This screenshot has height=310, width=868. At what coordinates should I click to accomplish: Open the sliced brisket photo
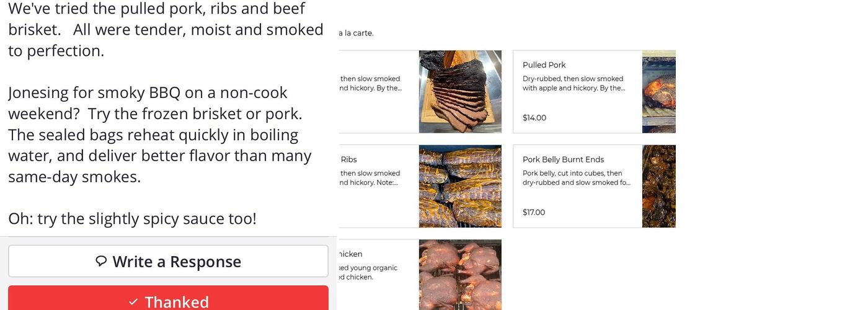(x=460, y=92)
